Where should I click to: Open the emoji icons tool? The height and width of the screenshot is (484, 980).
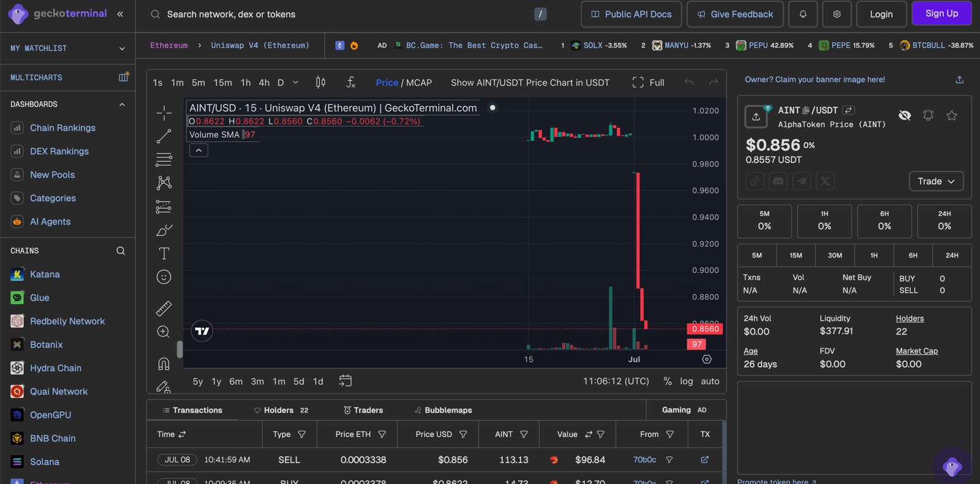[164, 277]
